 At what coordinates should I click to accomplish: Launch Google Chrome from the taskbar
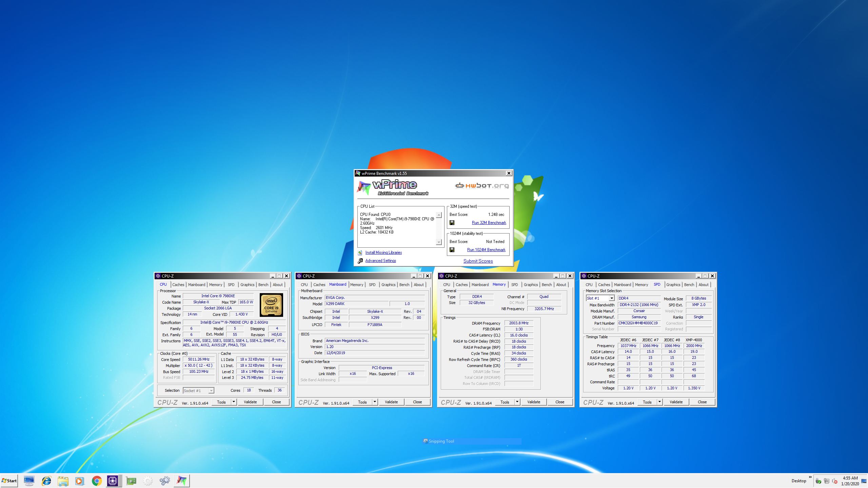tap(97, 481)
